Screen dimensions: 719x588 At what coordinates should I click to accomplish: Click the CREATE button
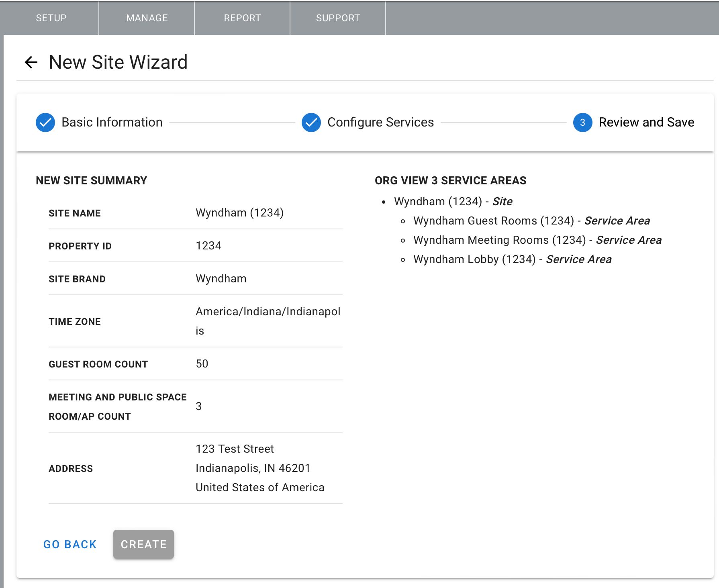(x=143, y=544)
